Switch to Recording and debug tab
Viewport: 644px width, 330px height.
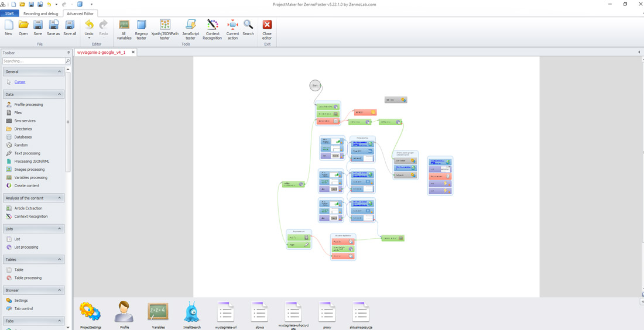pyautogui.click(x=40, y=13)
